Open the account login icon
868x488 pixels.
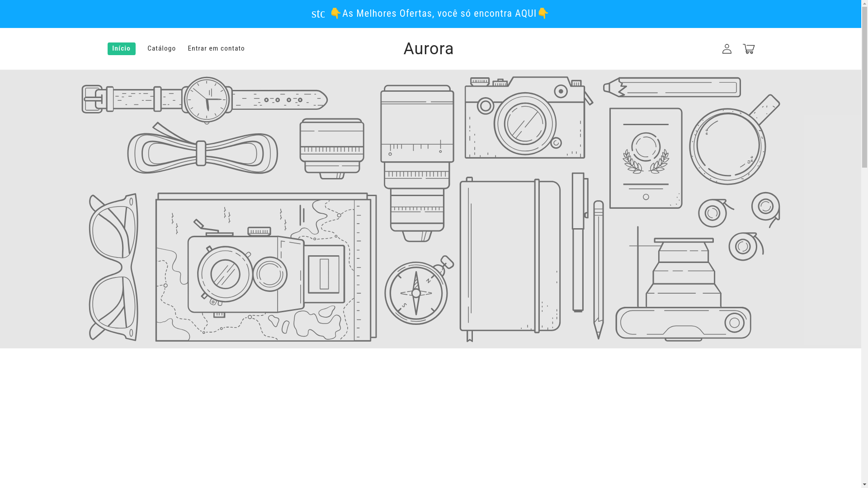pos(726,49)
